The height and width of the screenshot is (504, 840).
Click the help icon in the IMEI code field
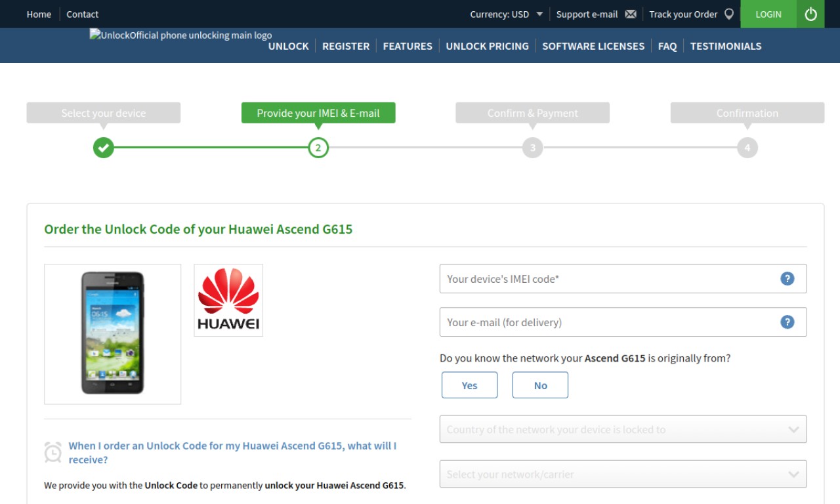click(787, 278)
